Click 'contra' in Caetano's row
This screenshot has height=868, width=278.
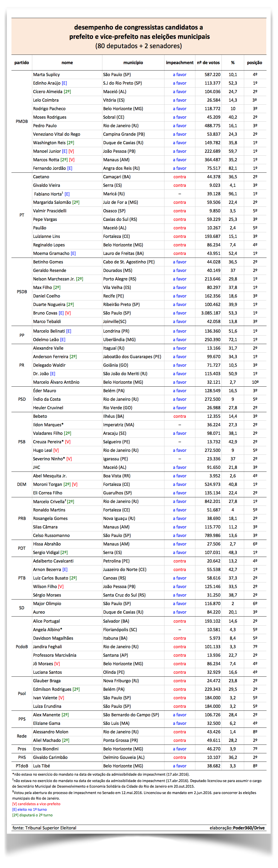[179, 177]
